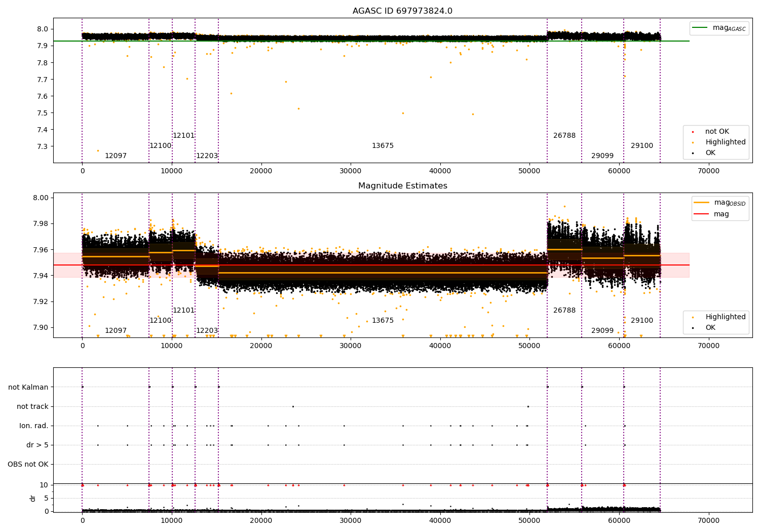Click the "dr > 5" flag row label
This screenshot has height=532, width=760.
click(37, 445)
